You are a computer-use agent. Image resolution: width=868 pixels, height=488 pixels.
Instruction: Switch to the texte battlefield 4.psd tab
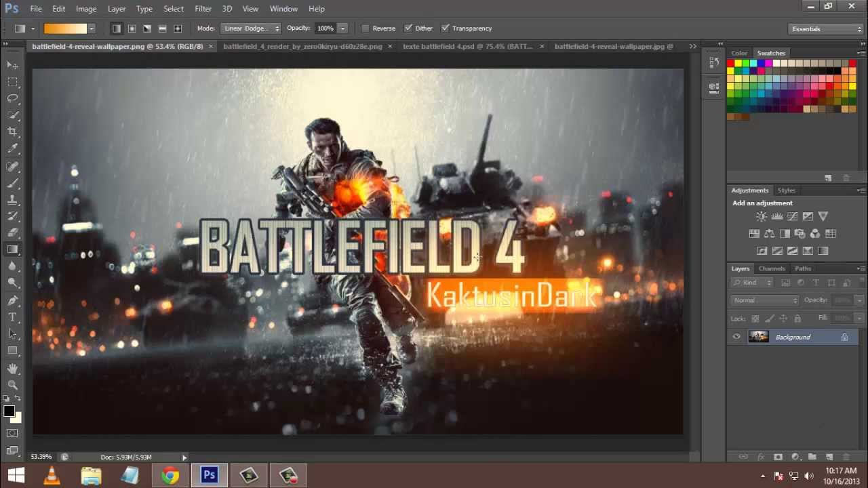pos(468,46)
